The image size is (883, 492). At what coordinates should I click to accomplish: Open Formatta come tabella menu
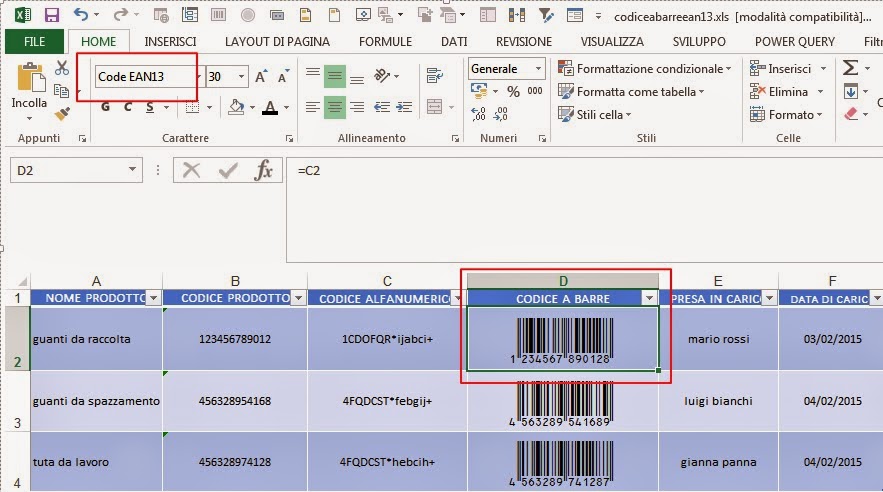pyautogui.click(x=631, y=91)
